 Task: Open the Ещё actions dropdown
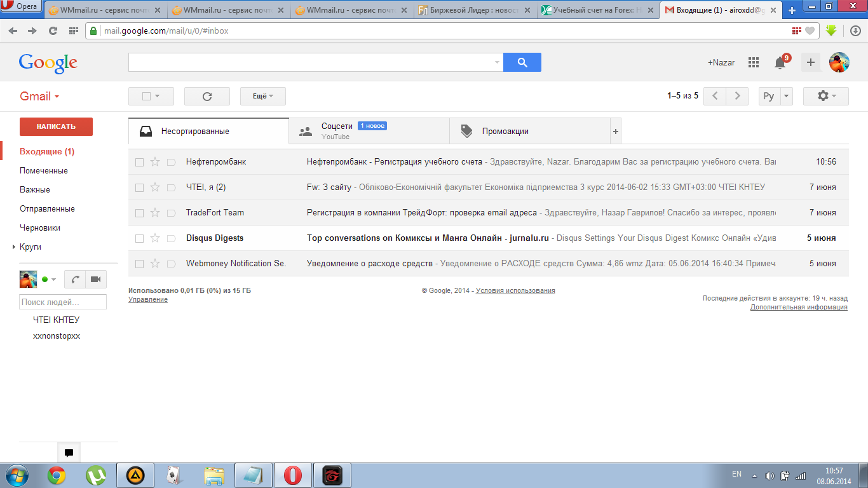pyautogui.click(x=263, y=96)
